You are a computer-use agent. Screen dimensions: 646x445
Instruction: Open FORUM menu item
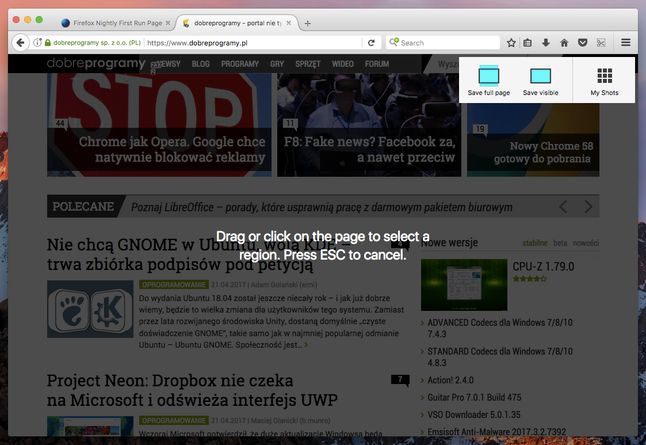point(377,64)
